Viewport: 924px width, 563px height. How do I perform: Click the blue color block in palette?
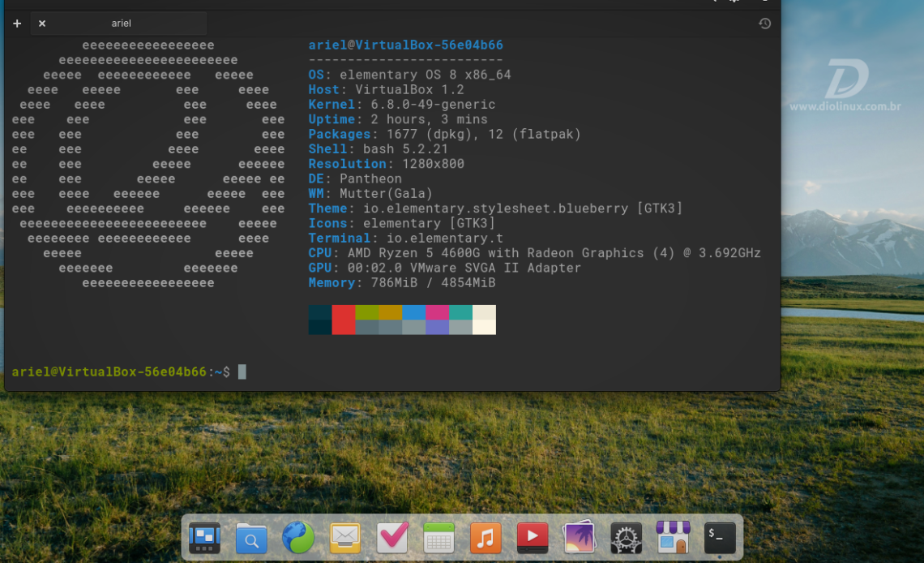413,312
